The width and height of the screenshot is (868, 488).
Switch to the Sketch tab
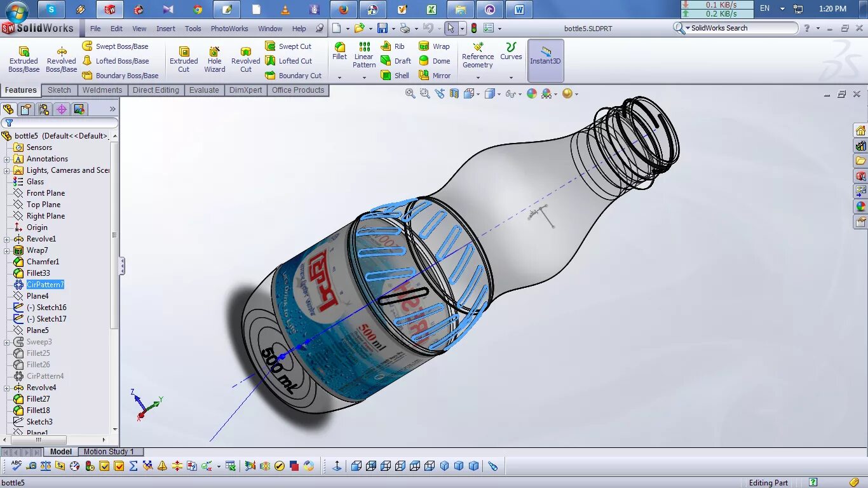point(59,90)
